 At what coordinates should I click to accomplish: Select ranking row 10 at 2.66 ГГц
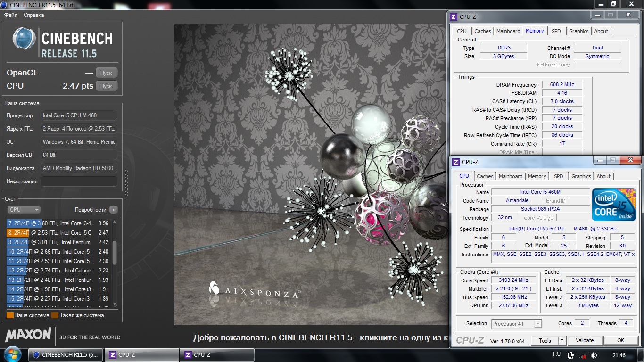(58, 252)
